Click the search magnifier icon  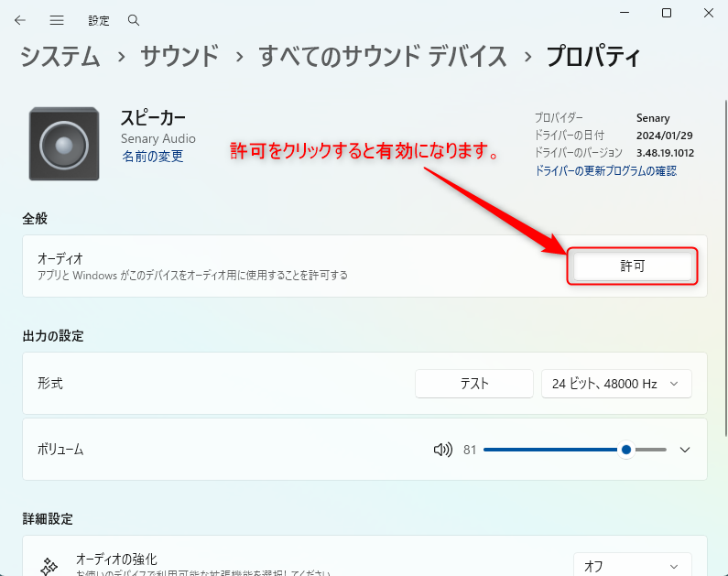[x=134, y=19]
